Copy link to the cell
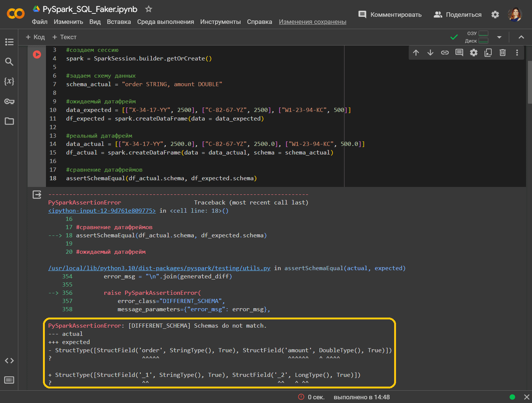Image resolution: width=532 pixels, height=403 pixels. [445, 53]
